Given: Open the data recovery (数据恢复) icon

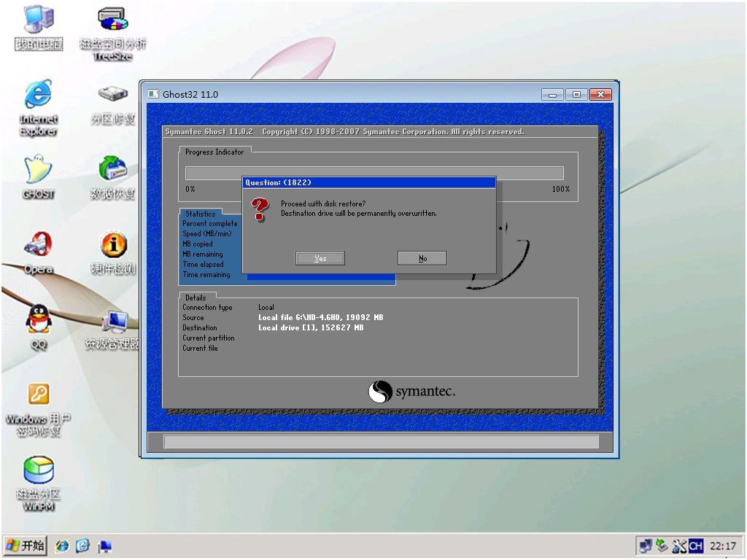Looking at the screenshot, I should coord(113,176).
